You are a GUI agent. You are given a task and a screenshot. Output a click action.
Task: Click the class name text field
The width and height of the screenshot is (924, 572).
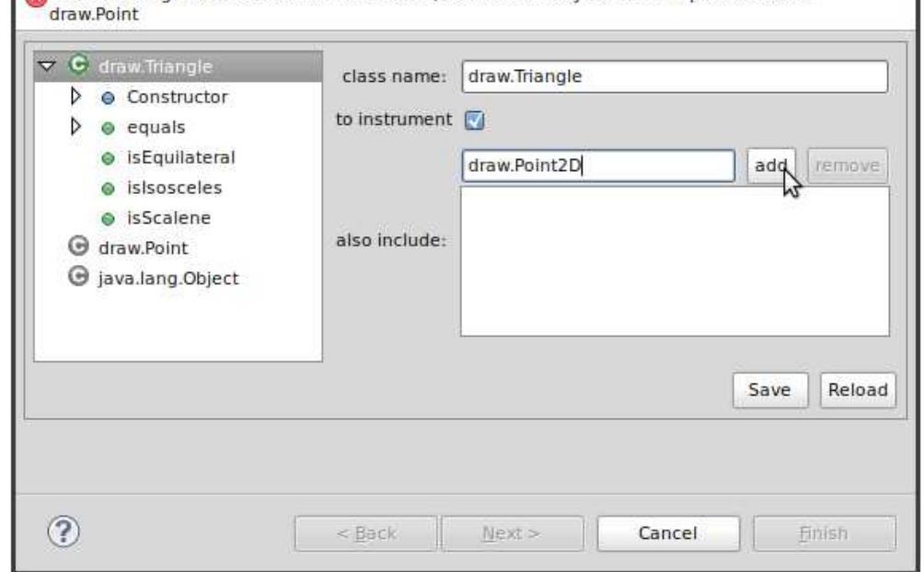coord(675,76)
